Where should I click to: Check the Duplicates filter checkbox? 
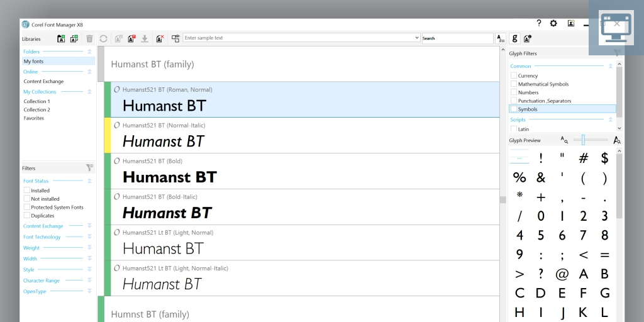tap(27, 216)
